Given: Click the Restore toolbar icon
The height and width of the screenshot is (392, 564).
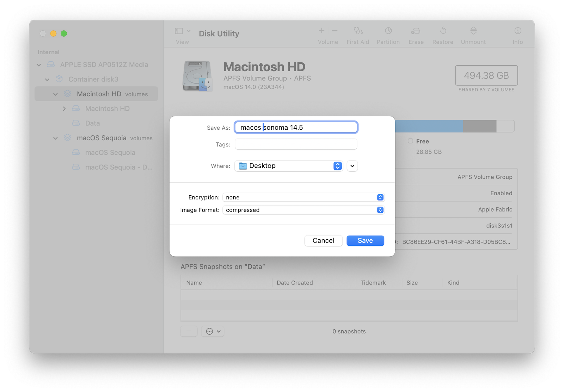Looking at the screenshot, I should coord(443,31).
